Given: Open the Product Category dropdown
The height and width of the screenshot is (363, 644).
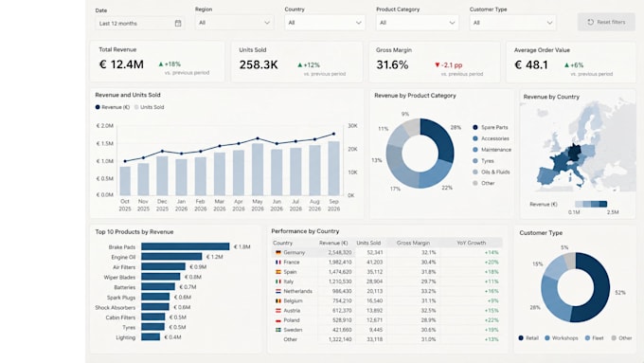Looking at the screenshot, I should pos(417,23).
